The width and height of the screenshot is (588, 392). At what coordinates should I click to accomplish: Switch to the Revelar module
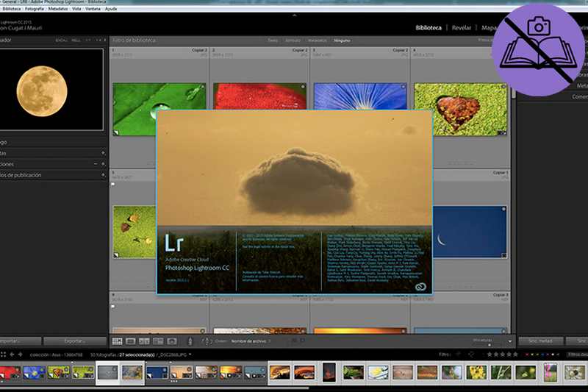tap(462, 28)
